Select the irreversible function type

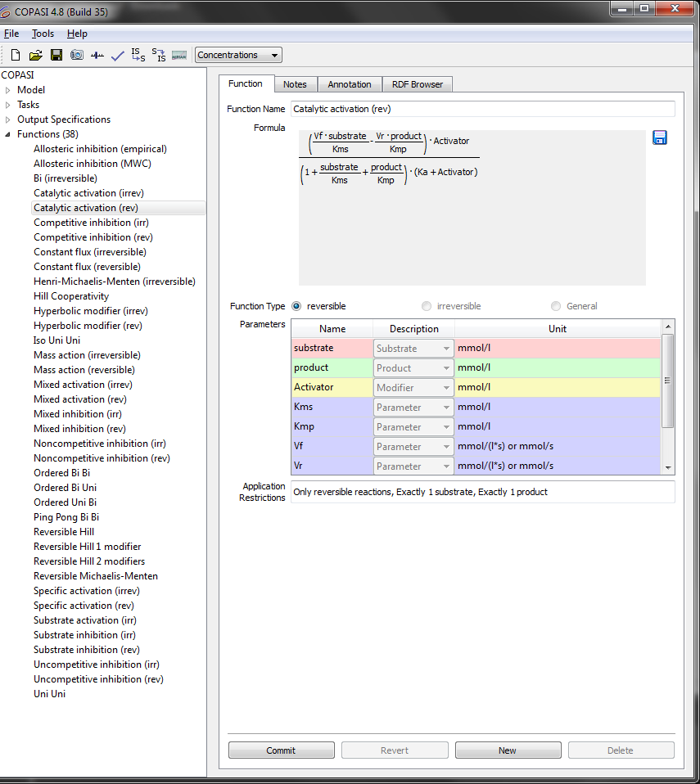427,306
